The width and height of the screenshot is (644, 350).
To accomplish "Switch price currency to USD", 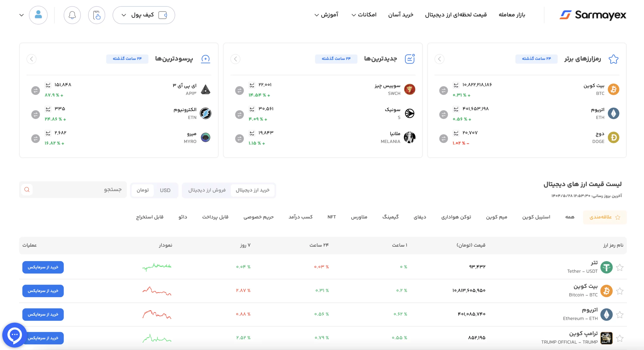I will [165, 190].
